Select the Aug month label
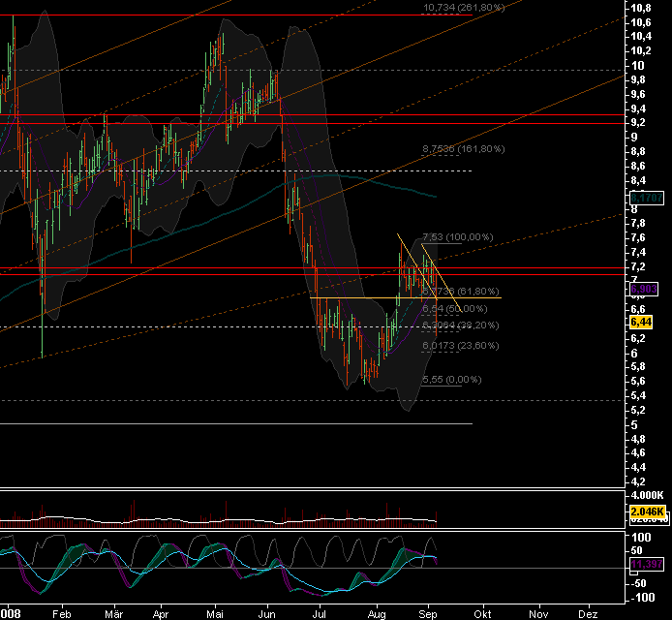This screenshot has width=672, height=620. point(377,614)
